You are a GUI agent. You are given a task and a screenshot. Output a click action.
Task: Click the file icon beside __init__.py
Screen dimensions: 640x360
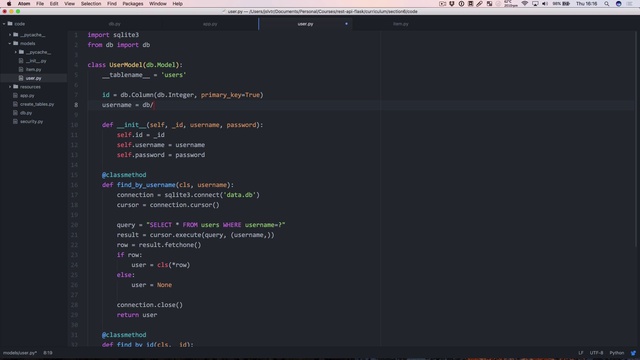(x=21, y=61)
